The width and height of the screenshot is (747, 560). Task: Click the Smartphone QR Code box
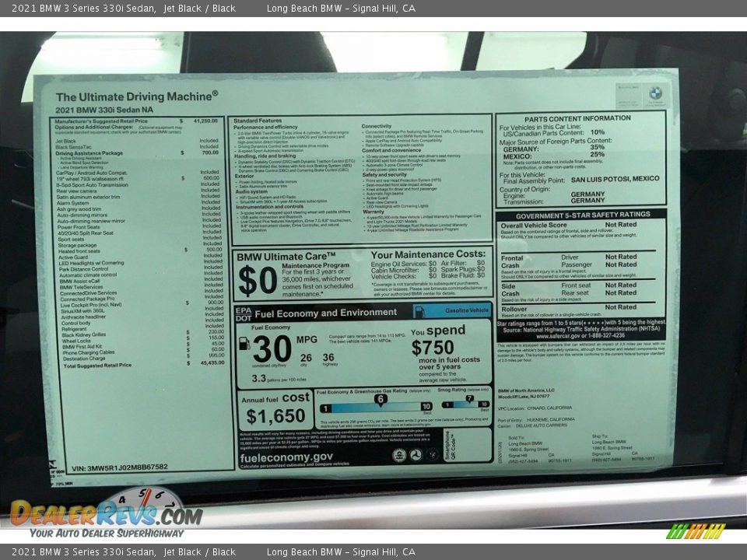467,444
